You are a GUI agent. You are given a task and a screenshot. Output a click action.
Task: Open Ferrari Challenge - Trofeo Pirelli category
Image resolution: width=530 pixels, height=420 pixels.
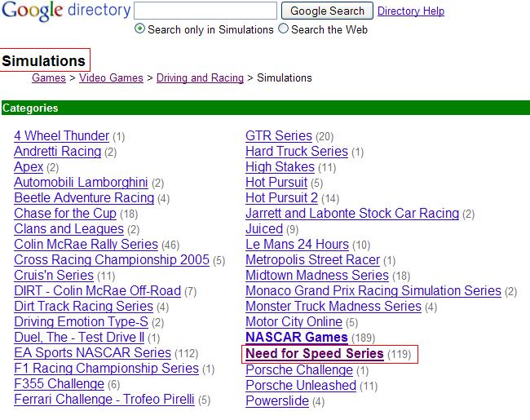click(x=104, y=400)
